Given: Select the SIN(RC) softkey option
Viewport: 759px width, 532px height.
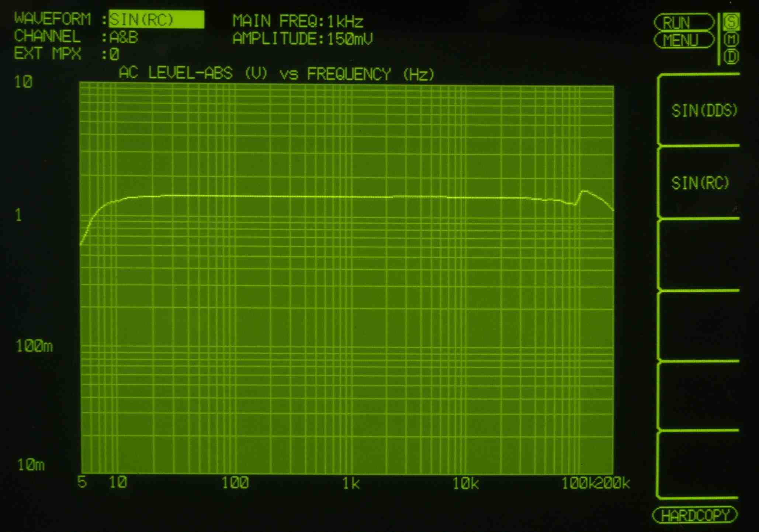Looking at the screenshot, I should (x=700, y=183).
